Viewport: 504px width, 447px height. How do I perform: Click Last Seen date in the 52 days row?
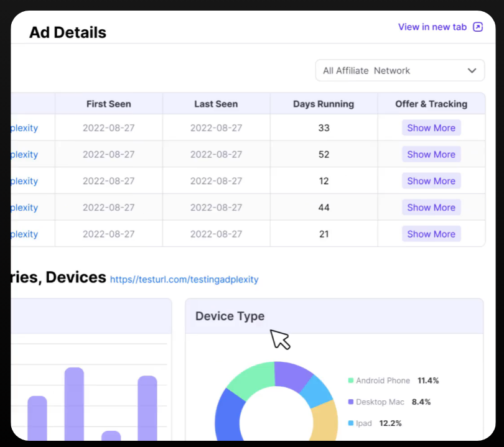click(x=216, y=154)
